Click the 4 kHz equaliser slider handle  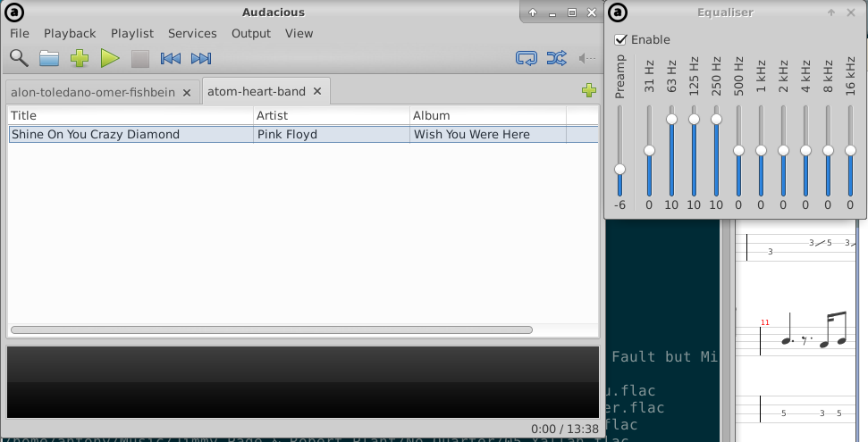coord(805,151)
